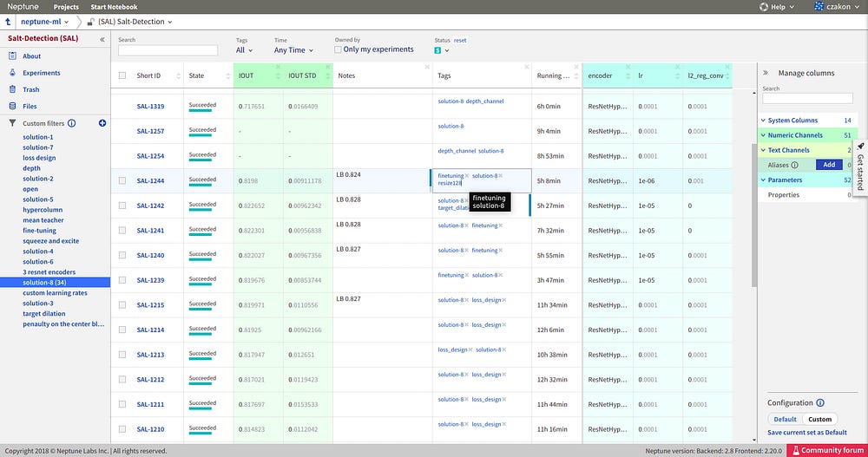The height and width of the screenshot is (457, 868).
Task: Check the SAL-1244 row checkbox
Action: pyautogui.click(x=122, y=181)
